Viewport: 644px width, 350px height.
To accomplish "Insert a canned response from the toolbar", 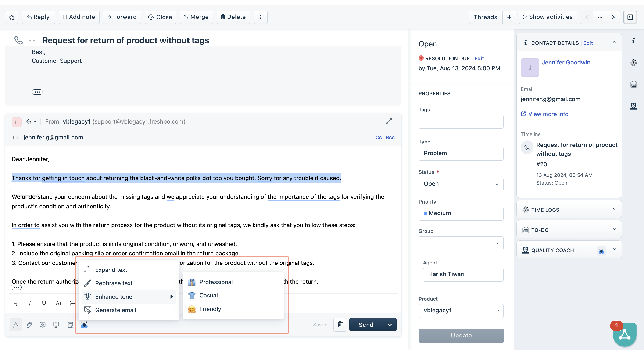I will pyautogui.click(x=43, y=325).
